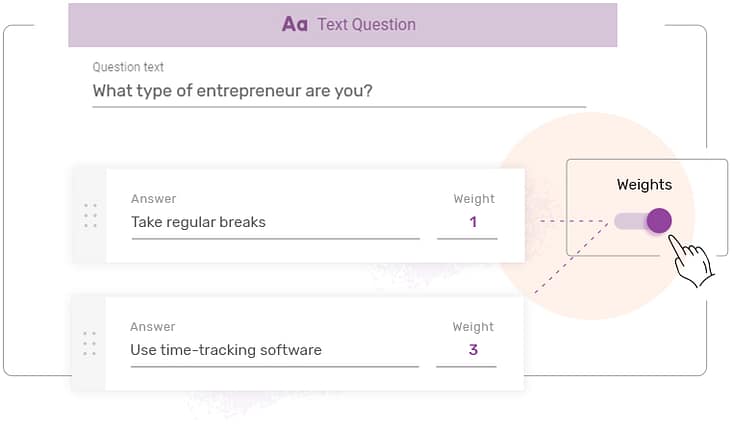Click drag handle beside Use time-tracking software
732x432 pixels.
click(90, 343)
